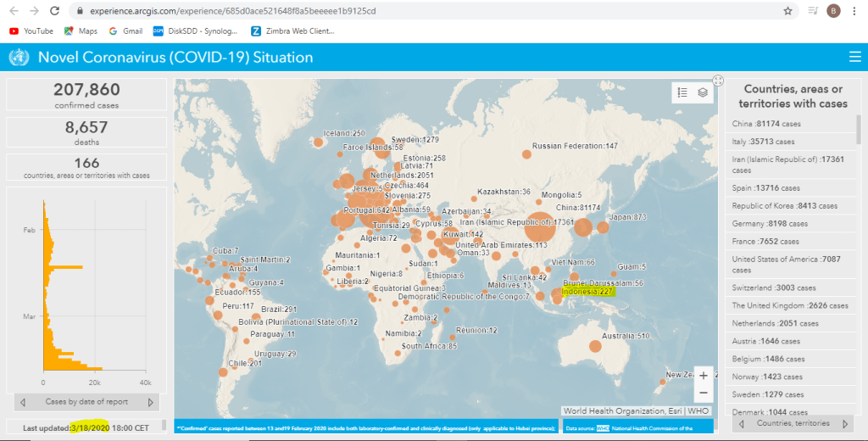Expand the map to fullscreen
Screen dimensions: 868x441
click(x=718, y=81)
